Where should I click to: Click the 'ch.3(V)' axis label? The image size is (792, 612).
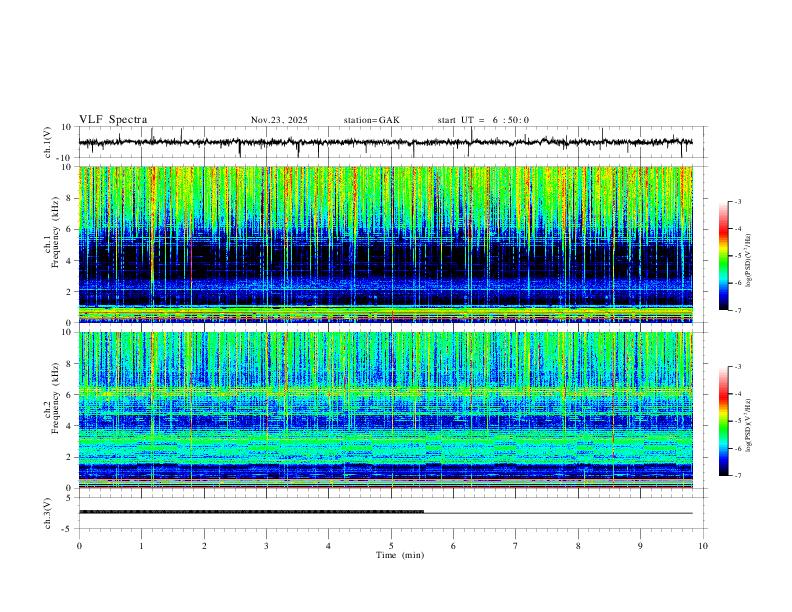pos(47,513)
